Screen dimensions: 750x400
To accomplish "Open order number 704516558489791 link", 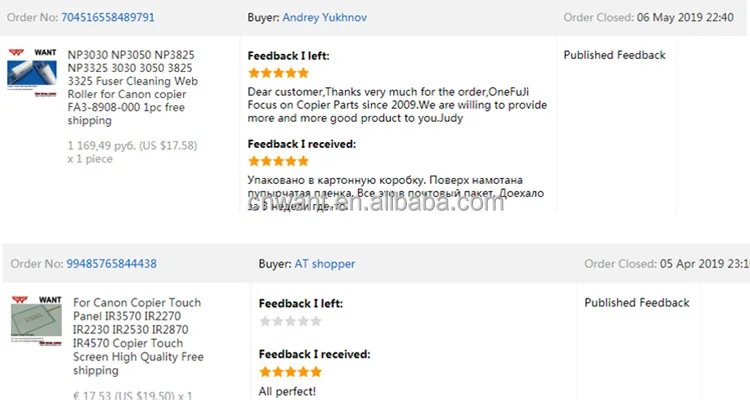I will pos(108,18).
